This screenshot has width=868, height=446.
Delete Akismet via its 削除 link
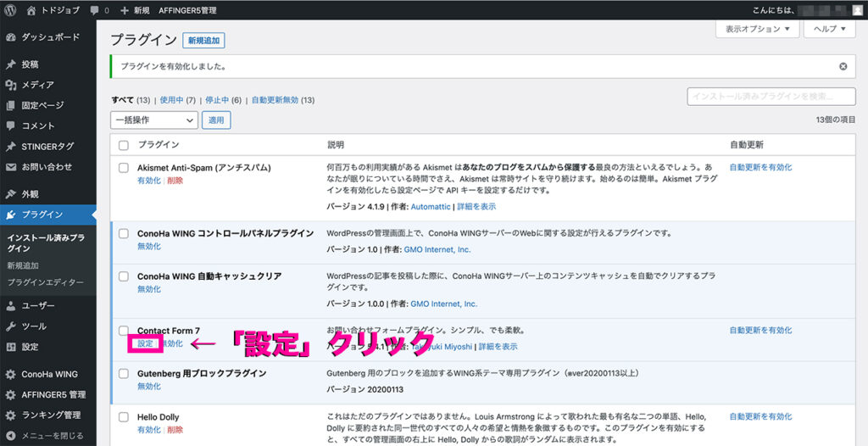[x=175, y=181]
